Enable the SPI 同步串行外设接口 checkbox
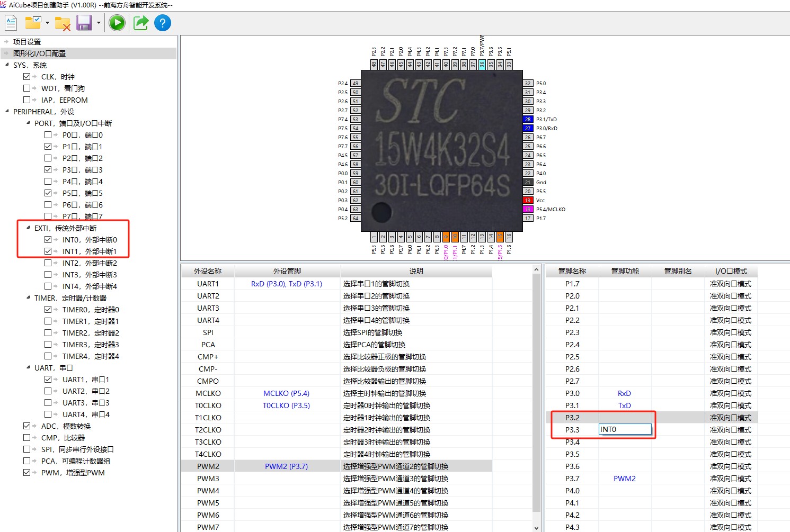The image size is (790, 532). 27,449
